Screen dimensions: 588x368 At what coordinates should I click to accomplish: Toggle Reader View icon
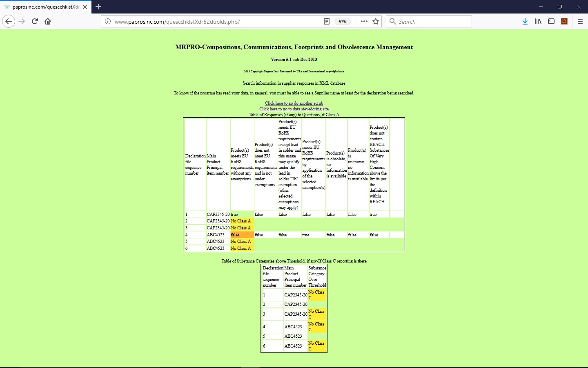click(327, 22)
